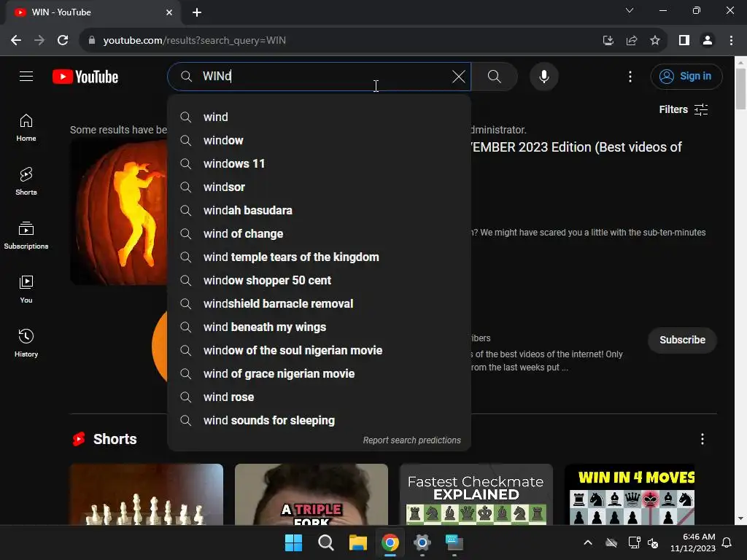Open File Explorer from taskbar
747x560 pixels.
[x=357, y=542]
